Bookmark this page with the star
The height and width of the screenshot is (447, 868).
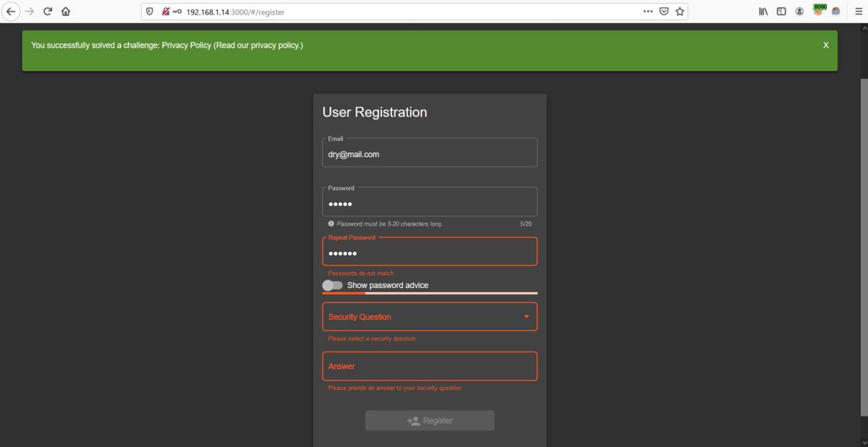679,12
